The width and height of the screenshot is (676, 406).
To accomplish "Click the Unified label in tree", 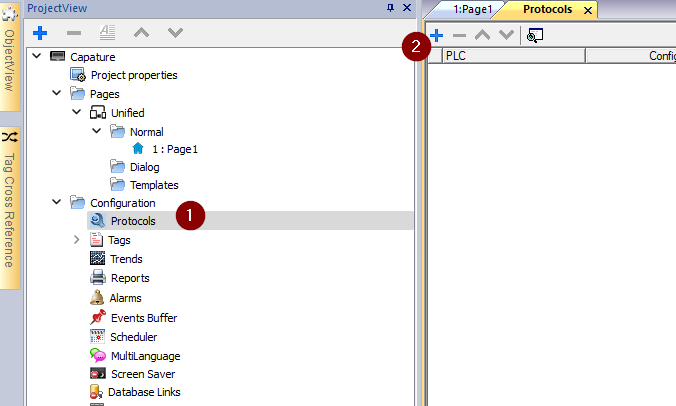I will tap(128, 113).
